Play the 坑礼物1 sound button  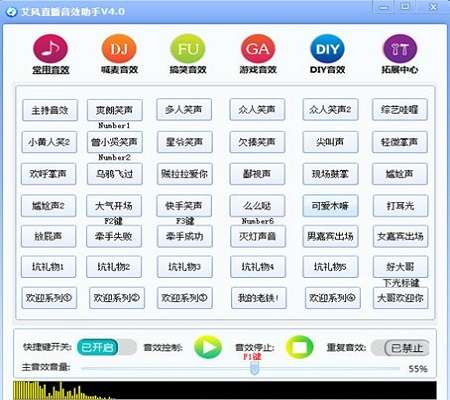point(48,267)
